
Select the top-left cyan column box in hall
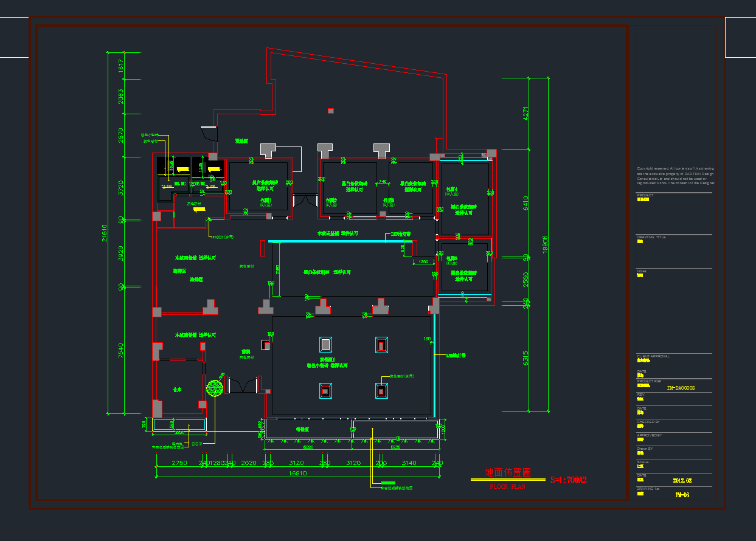(325, 345)
